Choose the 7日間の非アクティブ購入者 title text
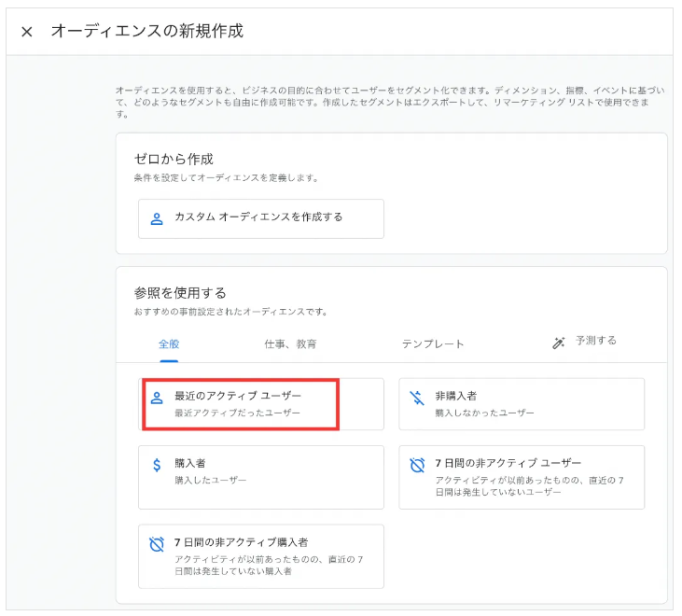This screenshot has width=682, height=616. click(241, 542)
